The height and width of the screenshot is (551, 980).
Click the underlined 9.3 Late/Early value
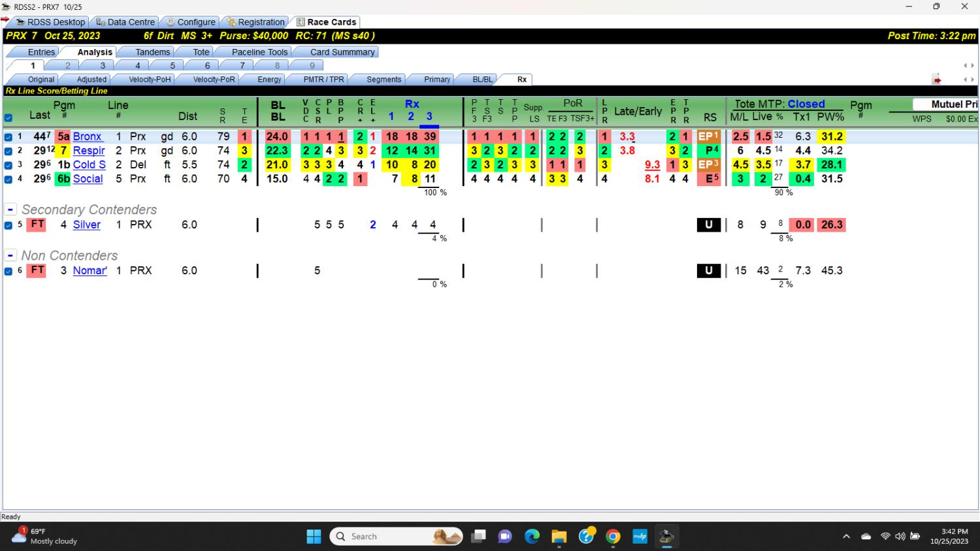pyautogui.click(x=652, y=165)
